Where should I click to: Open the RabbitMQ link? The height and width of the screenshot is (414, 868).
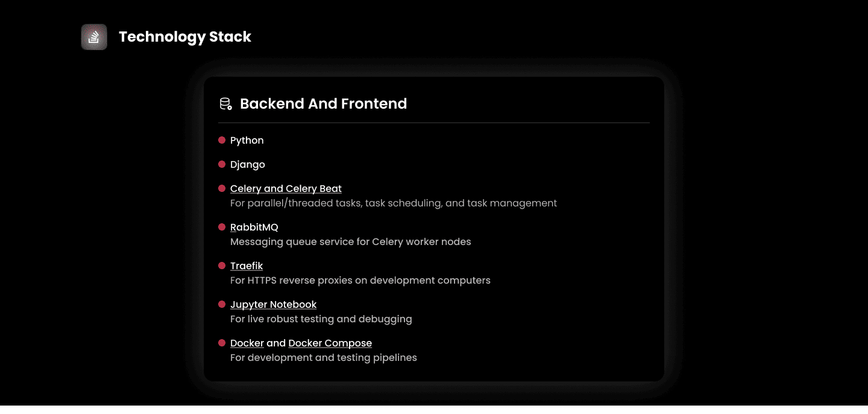point(254,228)
